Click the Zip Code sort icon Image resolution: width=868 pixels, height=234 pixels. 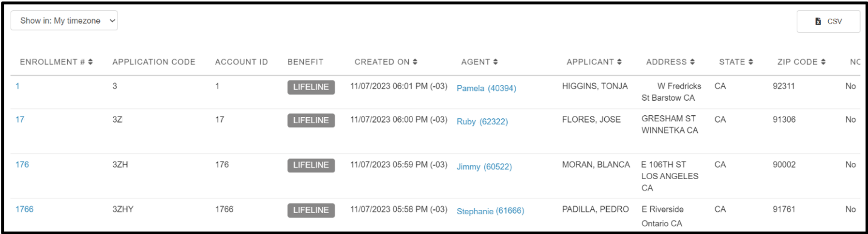(x=823, y=62)
